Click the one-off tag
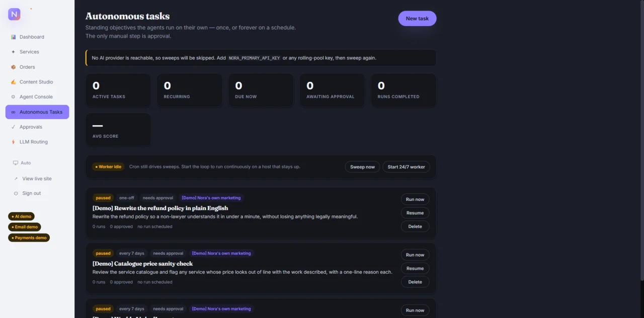Screen dimensions: 644x318 pyautogui.click(x=127, y=198)
